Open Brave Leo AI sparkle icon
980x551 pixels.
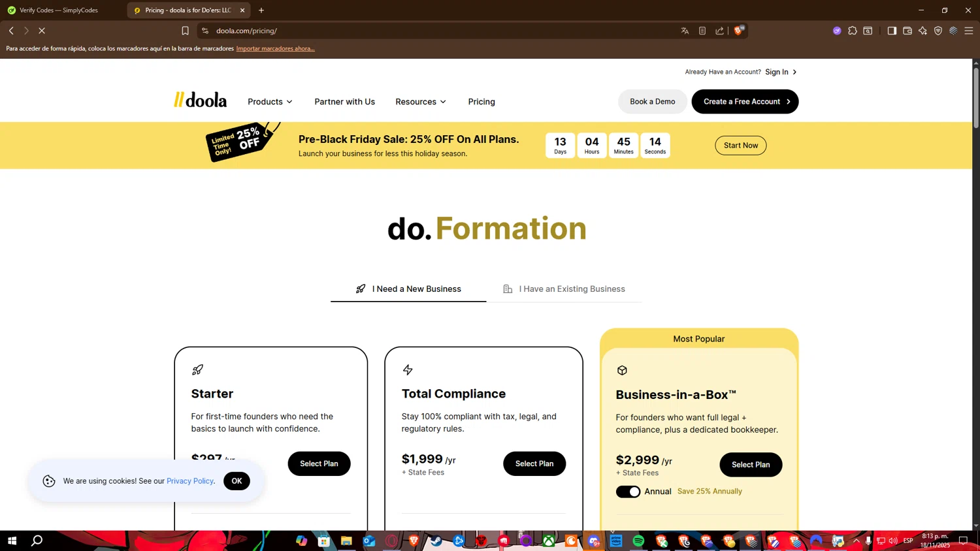pyautogui.click(x=923, y=31)
